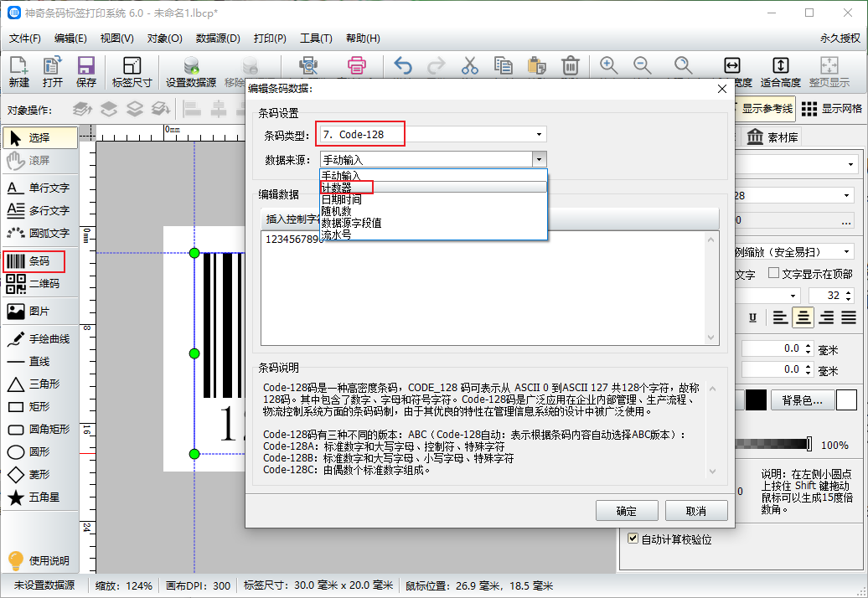Toggle justify text alignment button
Screen dimensions: 868x598
coord(849,317)
